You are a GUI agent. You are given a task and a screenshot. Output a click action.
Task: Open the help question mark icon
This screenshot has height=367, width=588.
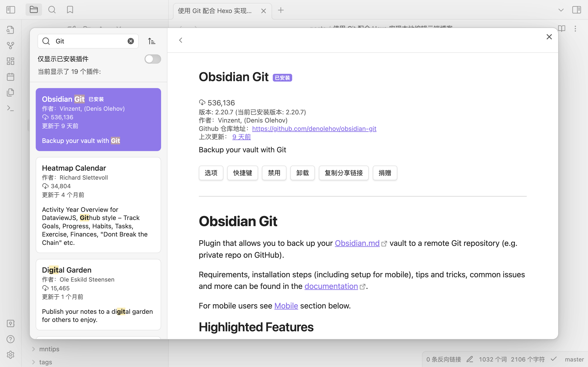pos(10,339)
